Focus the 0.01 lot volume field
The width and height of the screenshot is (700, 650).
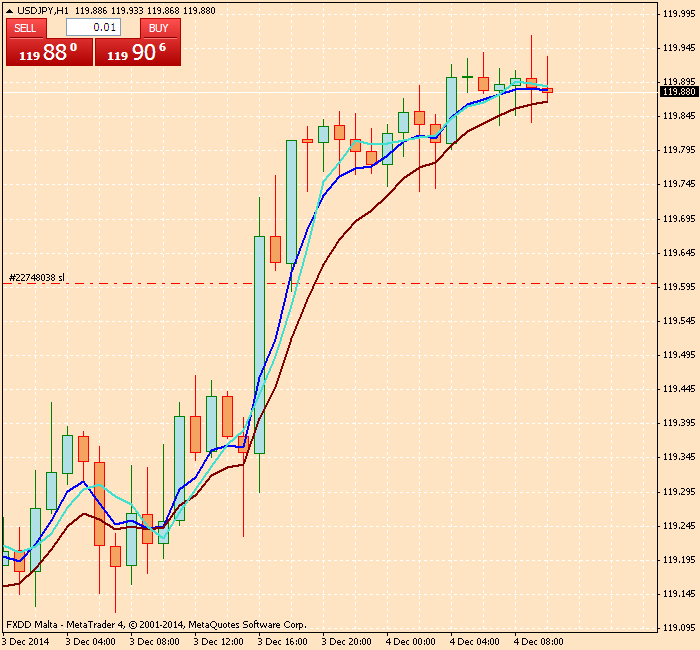coord(93,28)
